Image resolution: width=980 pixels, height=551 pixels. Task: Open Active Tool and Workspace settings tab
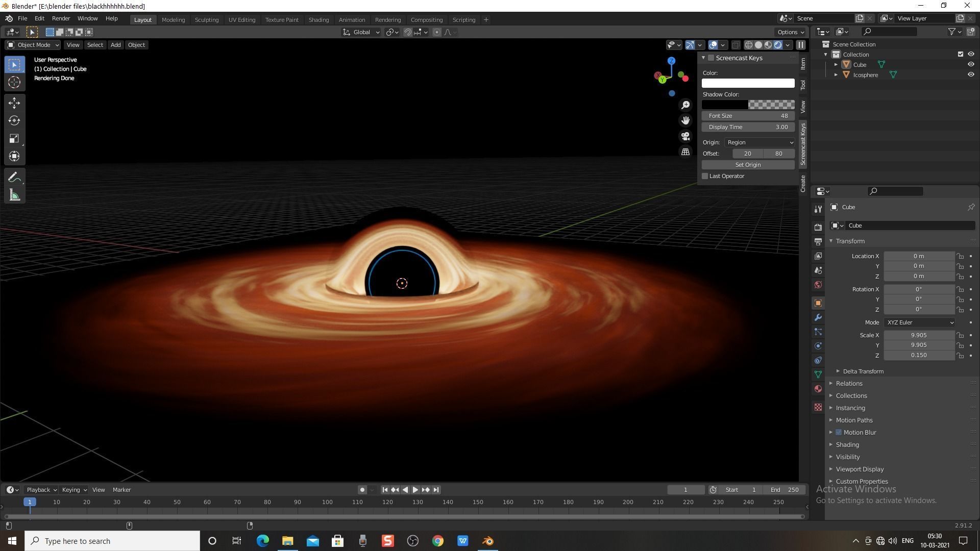(818, 209)
